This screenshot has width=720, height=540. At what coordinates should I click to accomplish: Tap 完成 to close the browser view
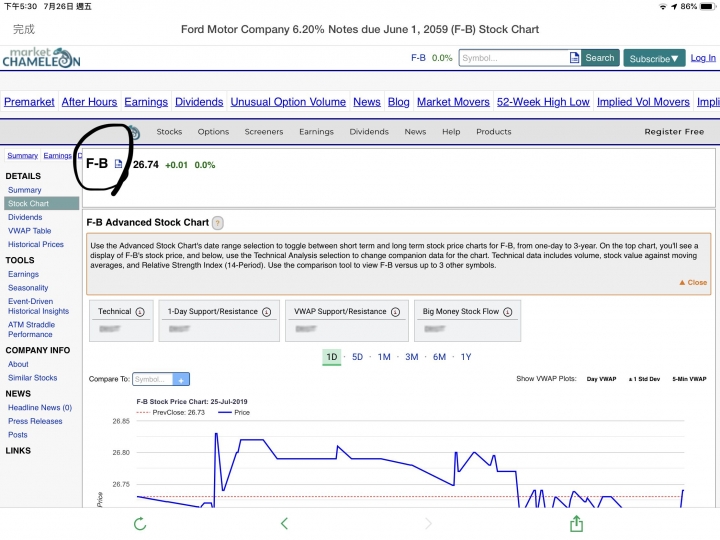tap(24, 29)
